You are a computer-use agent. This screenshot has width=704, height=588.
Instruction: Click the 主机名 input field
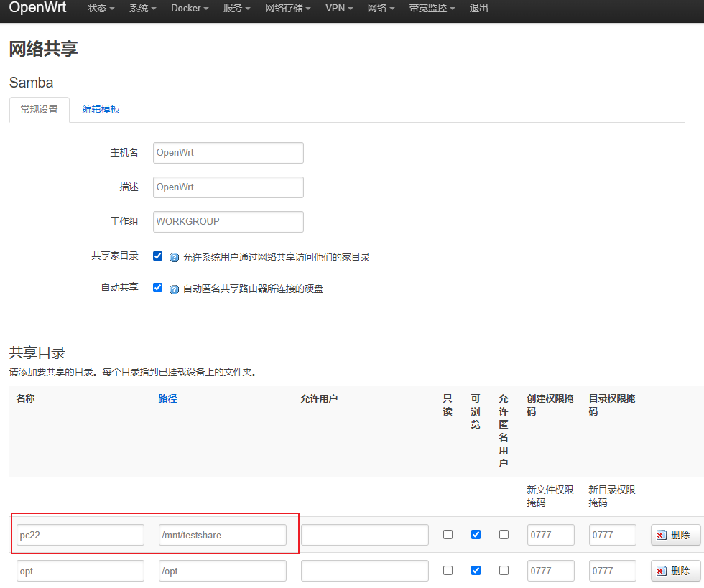click(x=228, y=153)
